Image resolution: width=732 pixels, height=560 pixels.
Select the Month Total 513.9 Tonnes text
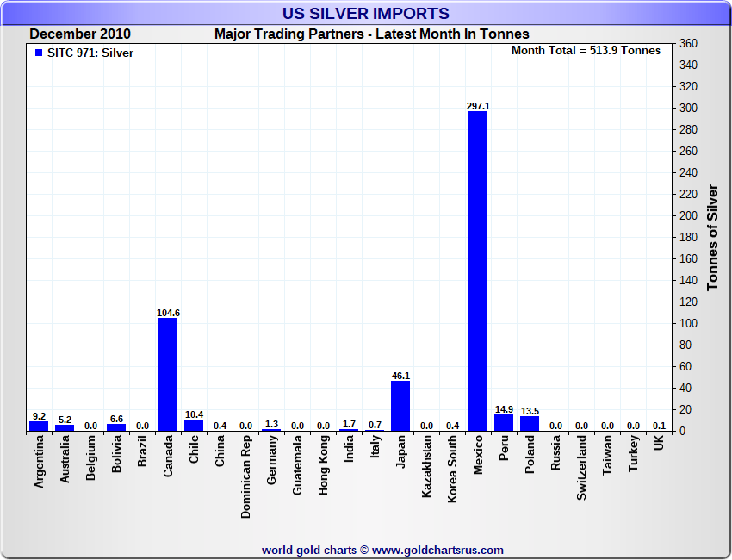click(x=586, y=51)
